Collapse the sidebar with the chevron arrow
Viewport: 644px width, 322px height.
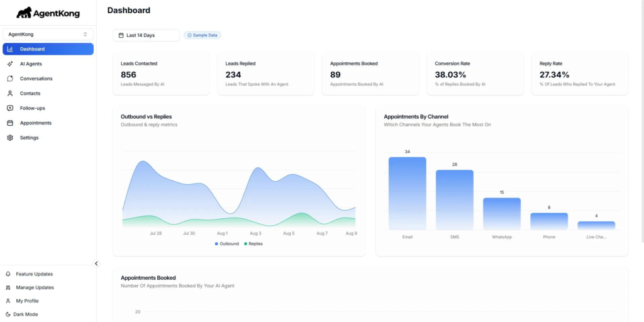tap(96, 264)
